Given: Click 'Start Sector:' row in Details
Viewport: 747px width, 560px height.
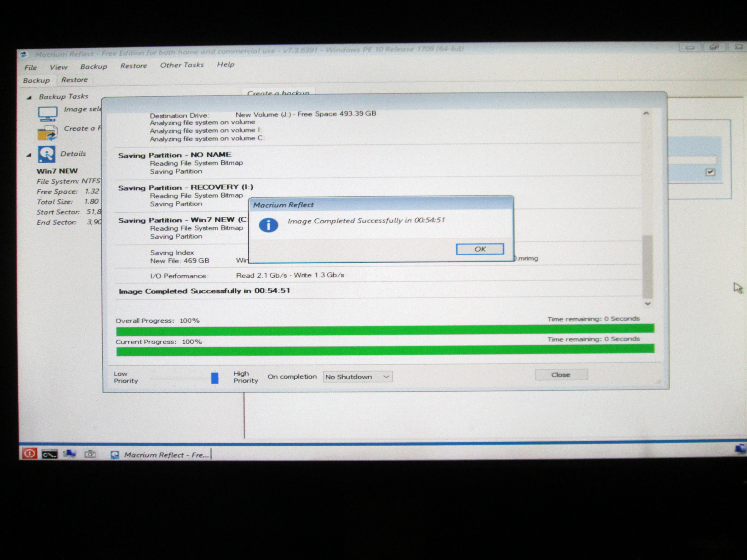Looking at the screenshot, I should tap(69, 212).
